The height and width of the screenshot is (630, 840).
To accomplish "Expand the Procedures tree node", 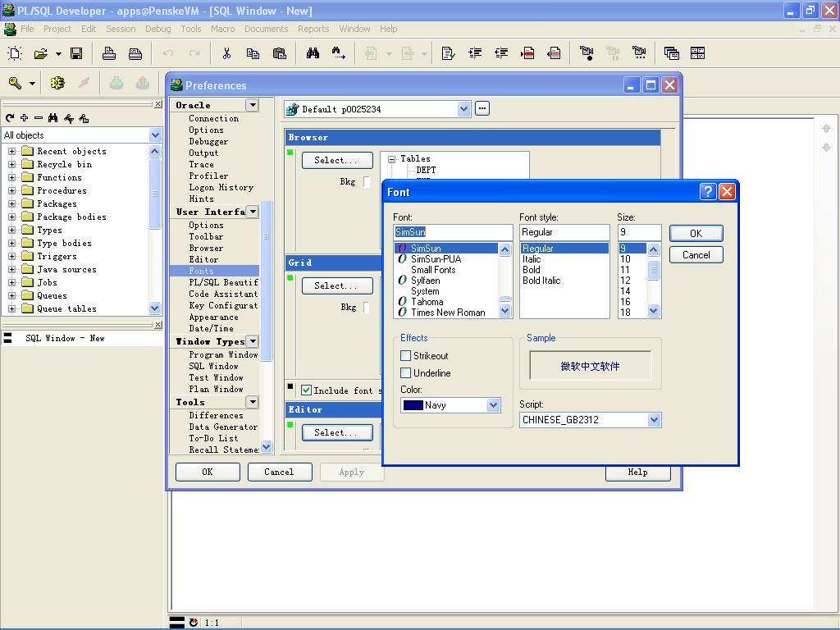I will [11, 190].
